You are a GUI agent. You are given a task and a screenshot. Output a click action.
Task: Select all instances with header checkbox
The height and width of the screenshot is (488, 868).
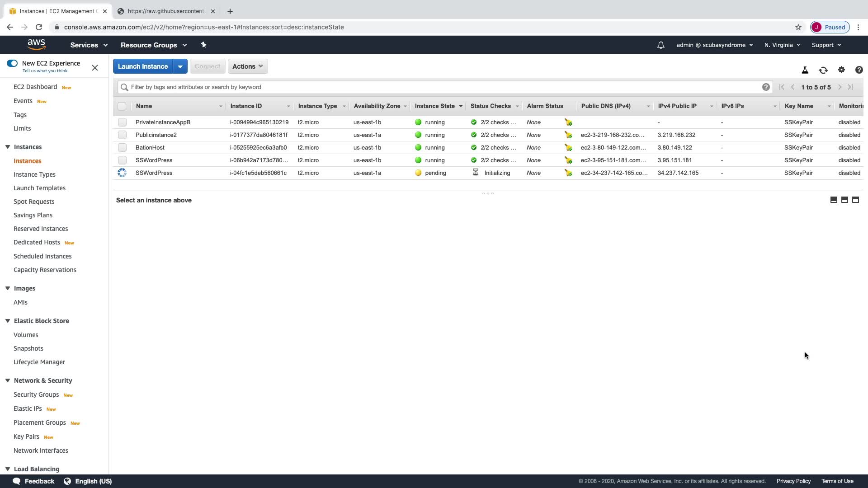[122, 106]
